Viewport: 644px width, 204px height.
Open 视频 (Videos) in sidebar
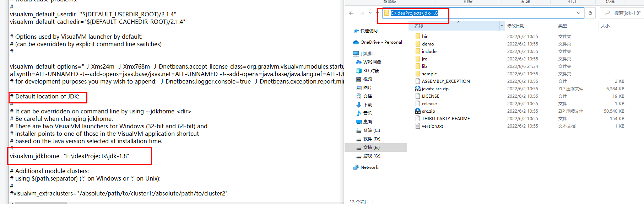point(364,79)
